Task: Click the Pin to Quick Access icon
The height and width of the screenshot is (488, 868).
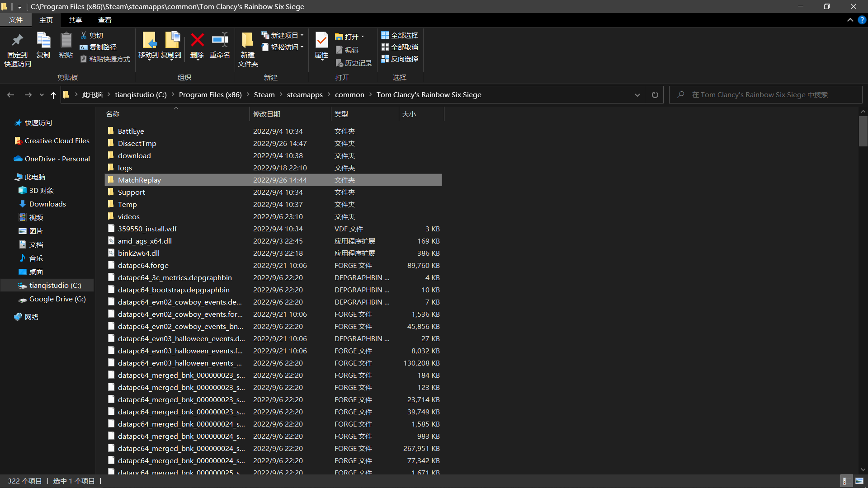Action: tap(18, 41)
